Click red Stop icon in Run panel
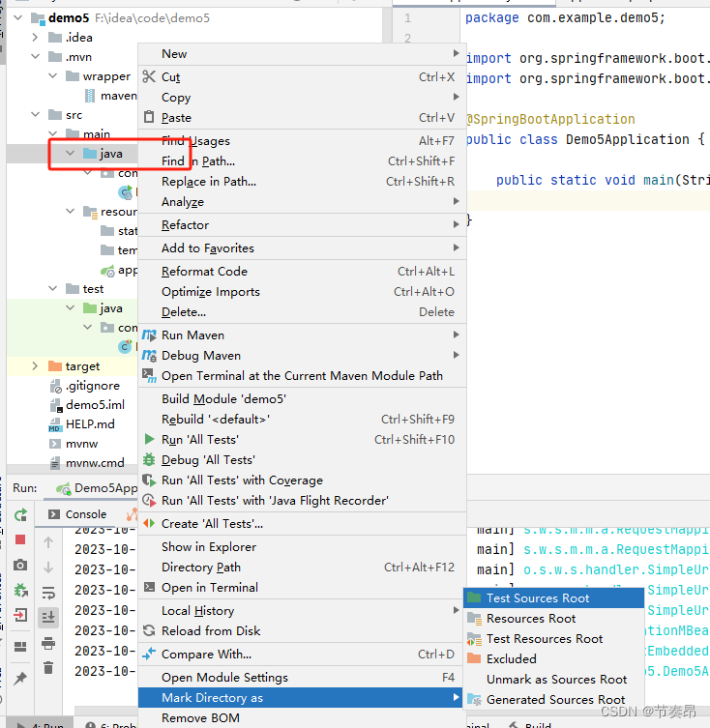The height and width of the screenshot is (728, 710). click(x=20, y=539)
